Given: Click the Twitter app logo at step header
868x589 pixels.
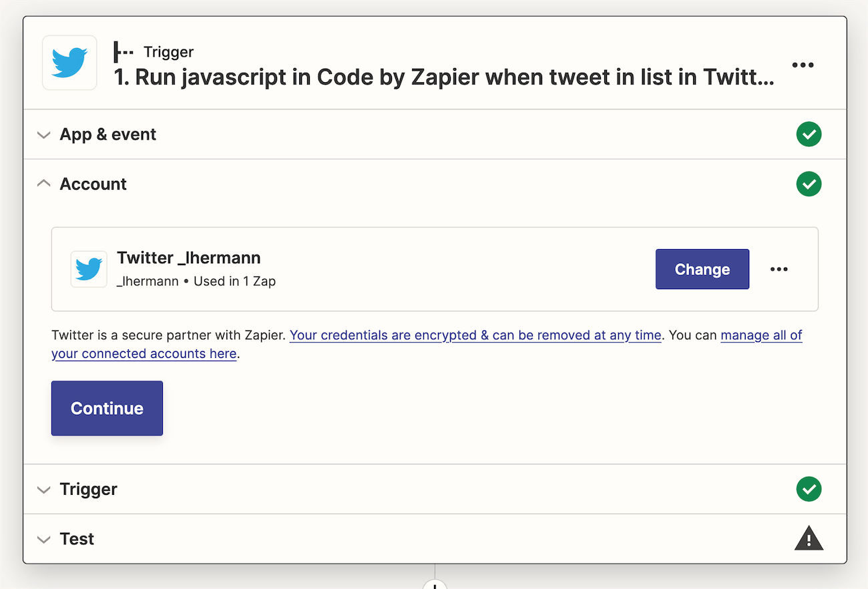Looking at the screenshot, I should (69, 63).
